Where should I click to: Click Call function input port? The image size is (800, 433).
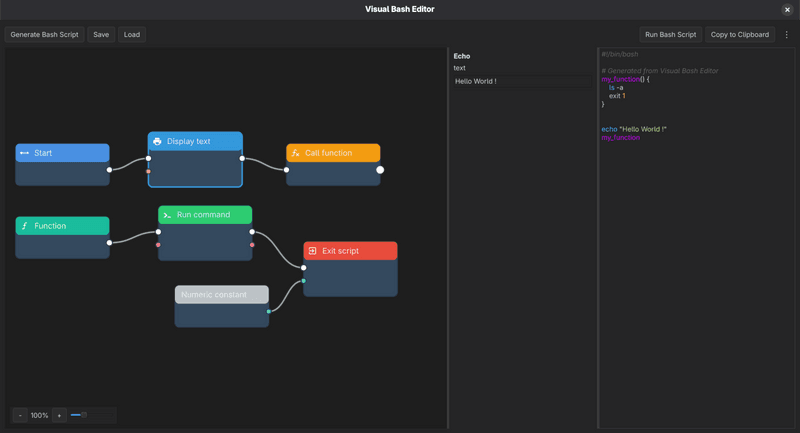point(287,170)
